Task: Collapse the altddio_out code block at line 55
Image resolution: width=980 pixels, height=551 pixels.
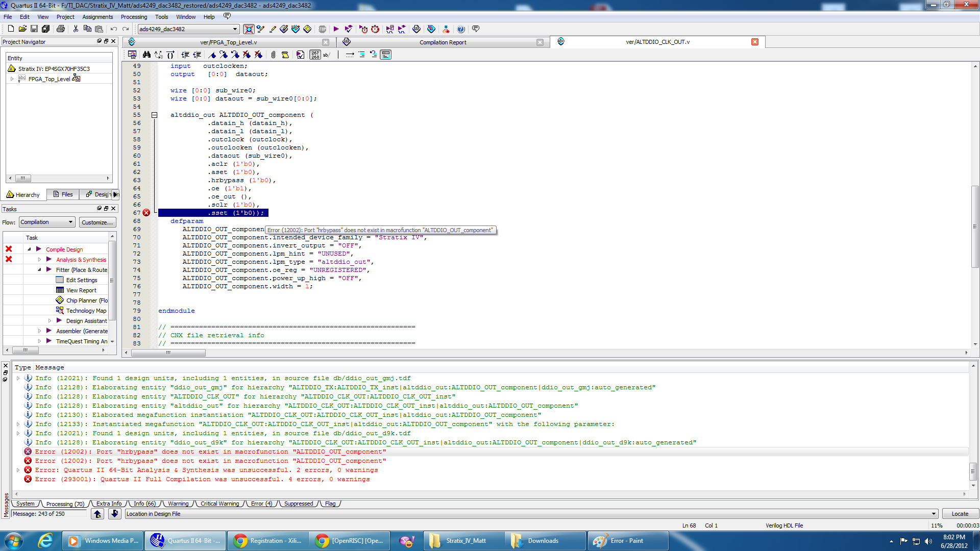Action: tap(154, 115)
